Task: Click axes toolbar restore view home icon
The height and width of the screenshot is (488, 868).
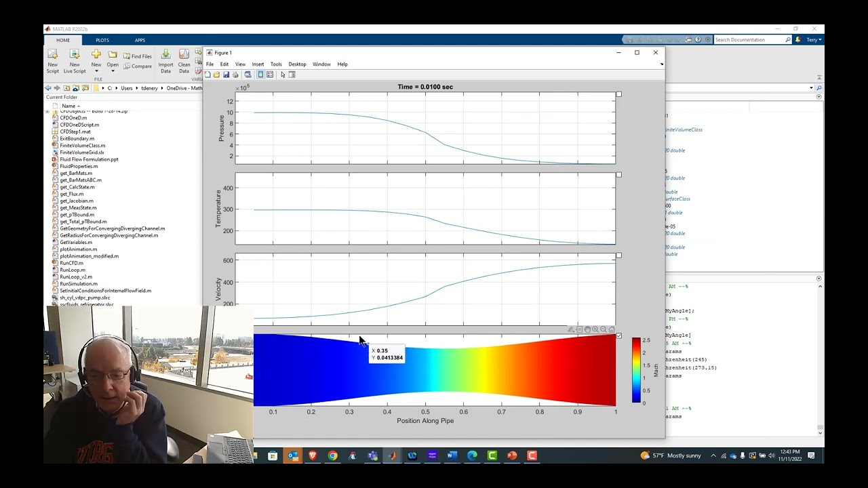Action: point(612,329)
